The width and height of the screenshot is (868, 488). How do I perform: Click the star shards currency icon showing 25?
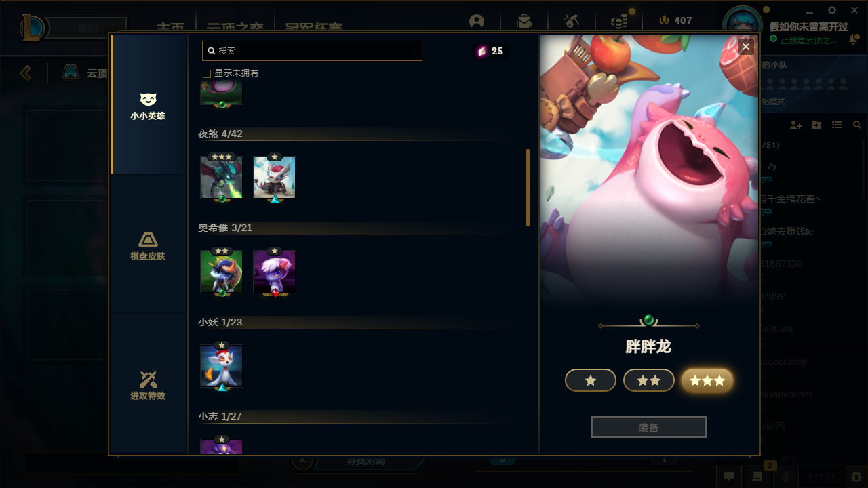pos(482,51)
